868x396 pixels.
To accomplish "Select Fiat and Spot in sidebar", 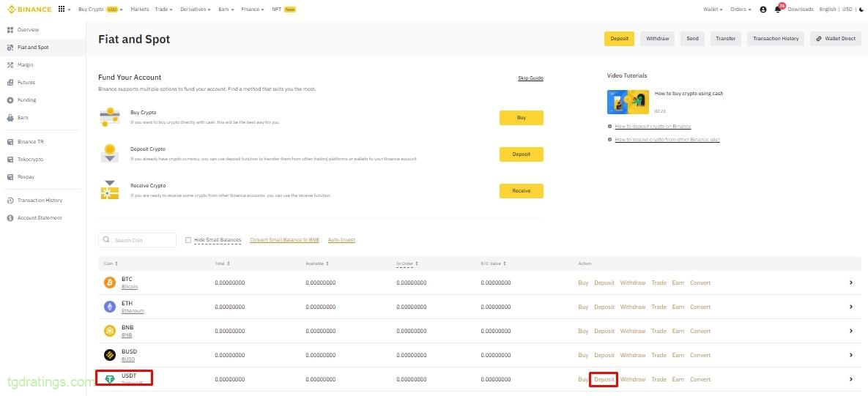I will [42, 48].
